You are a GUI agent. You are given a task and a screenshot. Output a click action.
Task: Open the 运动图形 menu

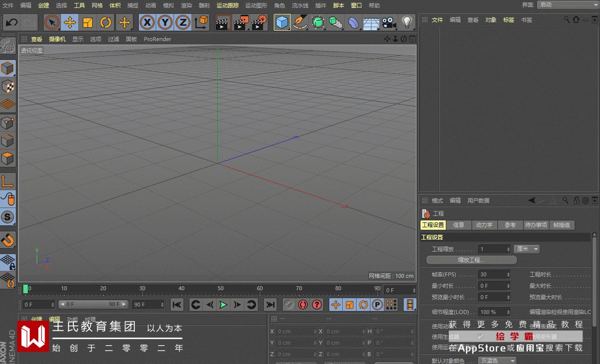point(256,5)
